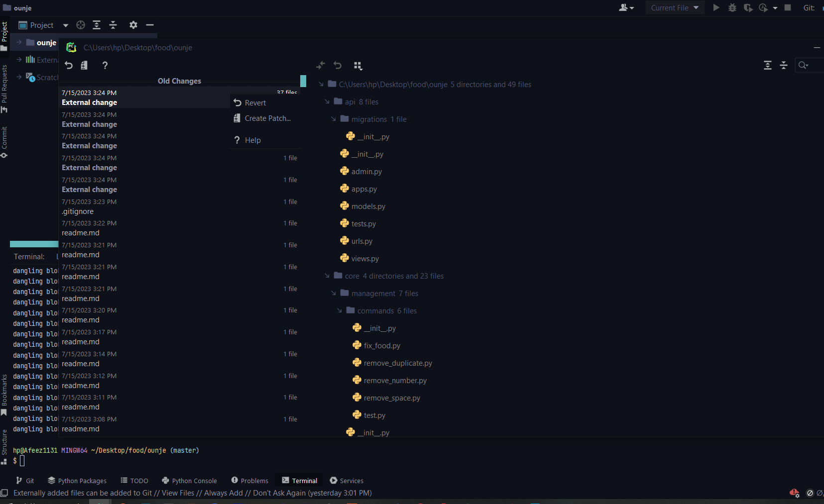Viewport: 824px width, 504px height.
Task: Click the Create Patch icon in history toolbar
Action: tap(84, 65)
